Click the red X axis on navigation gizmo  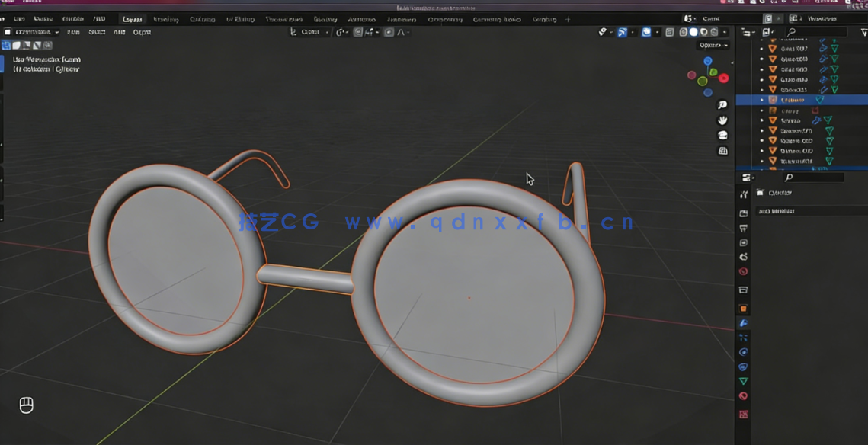pos(723,78)
